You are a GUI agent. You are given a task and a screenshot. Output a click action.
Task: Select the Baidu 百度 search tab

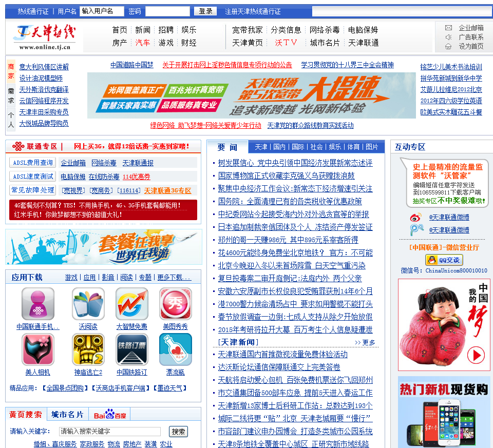click(110, 415)
